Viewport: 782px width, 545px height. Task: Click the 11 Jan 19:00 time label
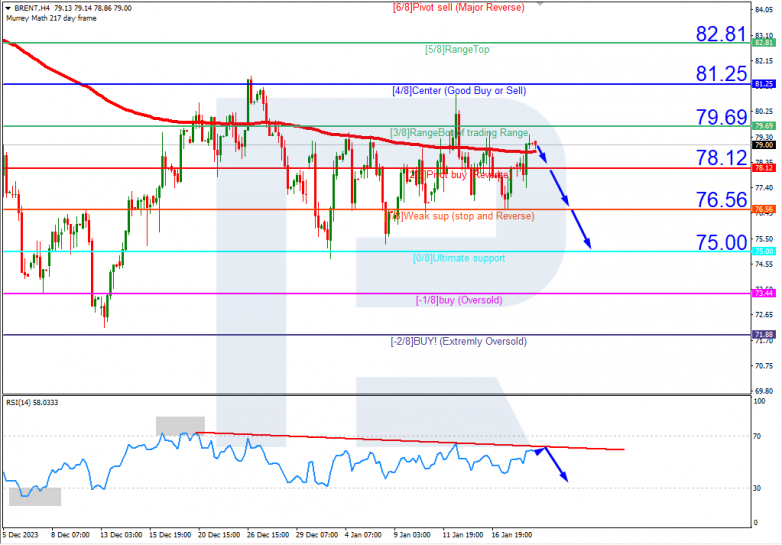tap(462, 535)
